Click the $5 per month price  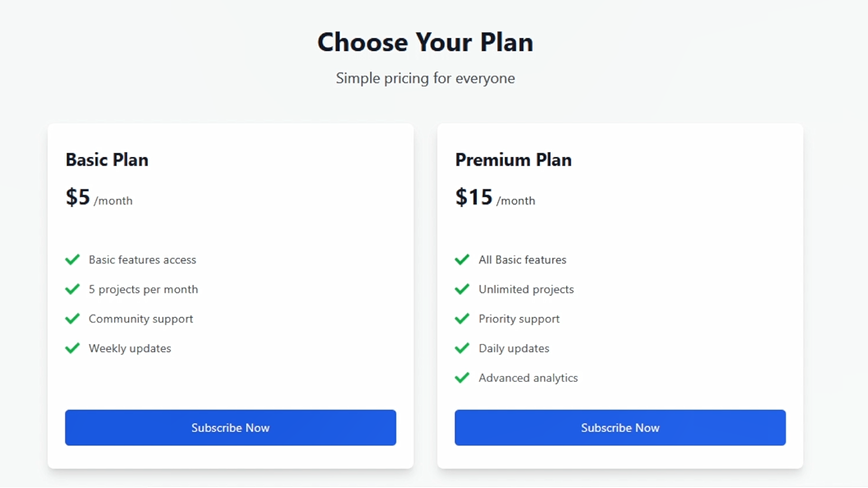(98, 198)
